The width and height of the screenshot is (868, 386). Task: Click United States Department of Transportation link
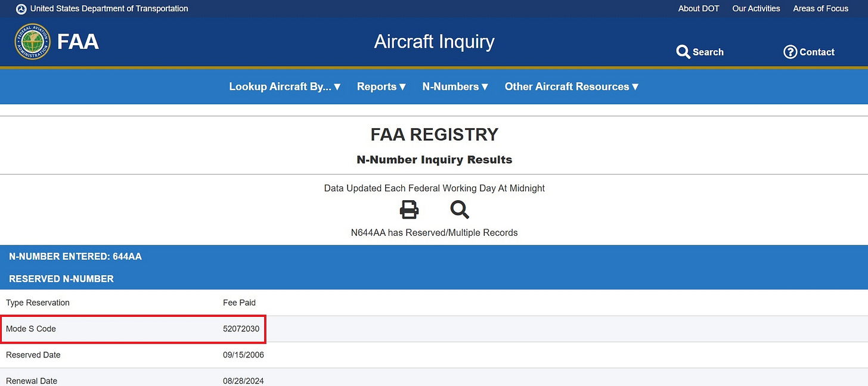[x=109, y=8]
